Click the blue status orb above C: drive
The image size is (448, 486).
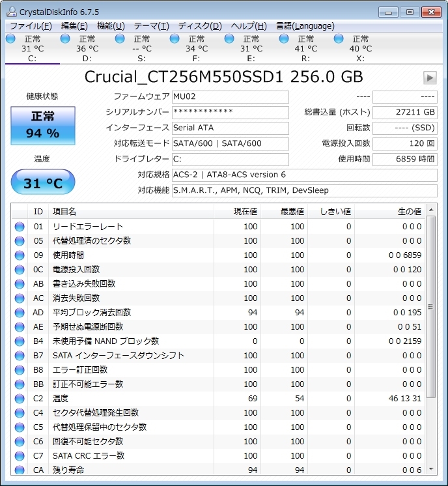(x=10, y=38)
